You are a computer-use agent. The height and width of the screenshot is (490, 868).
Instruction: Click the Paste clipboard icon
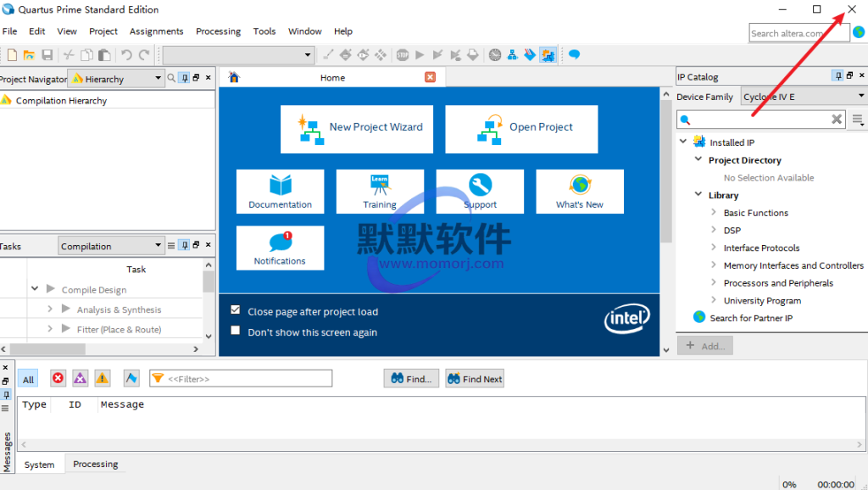pyautogui.click(x=104, y=55)
